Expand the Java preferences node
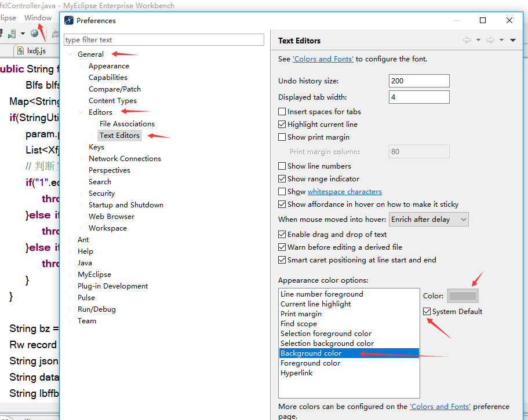Image resolution: width=528 pixels, height=420 pixels. [70, 263]
